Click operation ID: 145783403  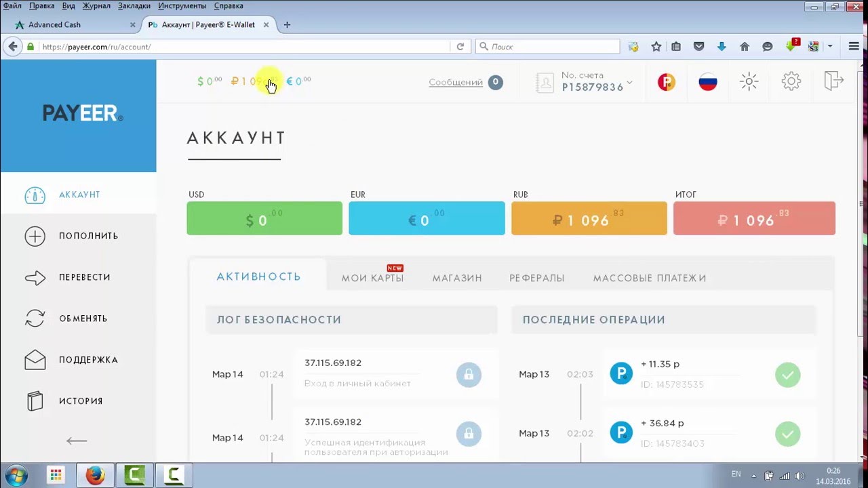(x=672, y=443)
